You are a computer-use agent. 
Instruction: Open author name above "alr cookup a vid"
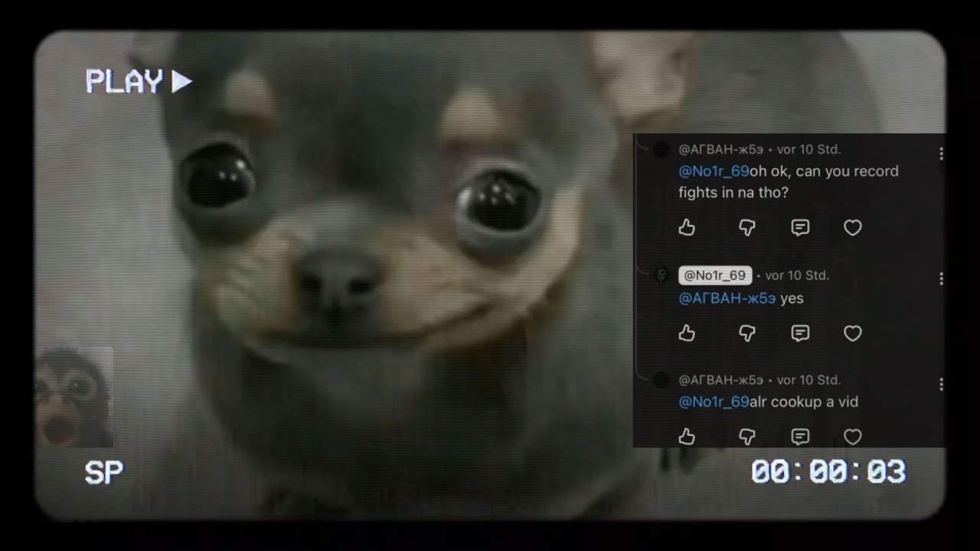coord(721,380)
